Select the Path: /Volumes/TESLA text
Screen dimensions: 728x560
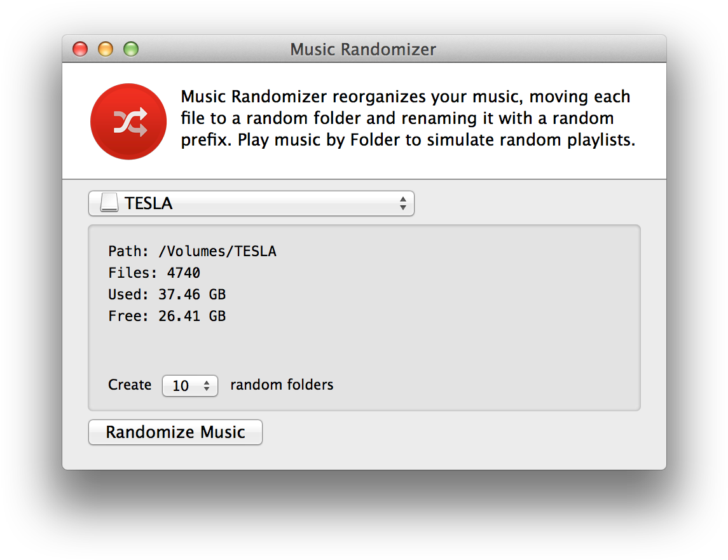192,251
